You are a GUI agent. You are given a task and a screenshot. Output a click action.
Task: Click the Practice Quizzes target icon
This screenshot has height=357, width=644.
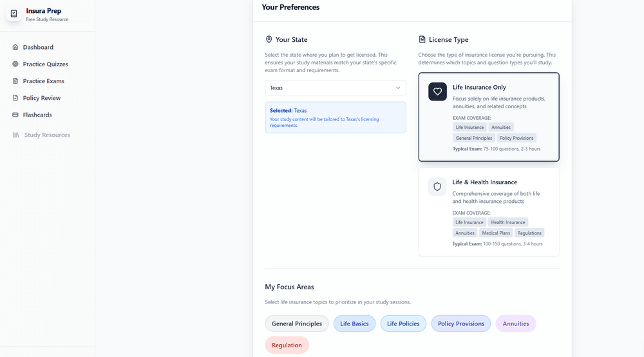(x=15, y=64)
